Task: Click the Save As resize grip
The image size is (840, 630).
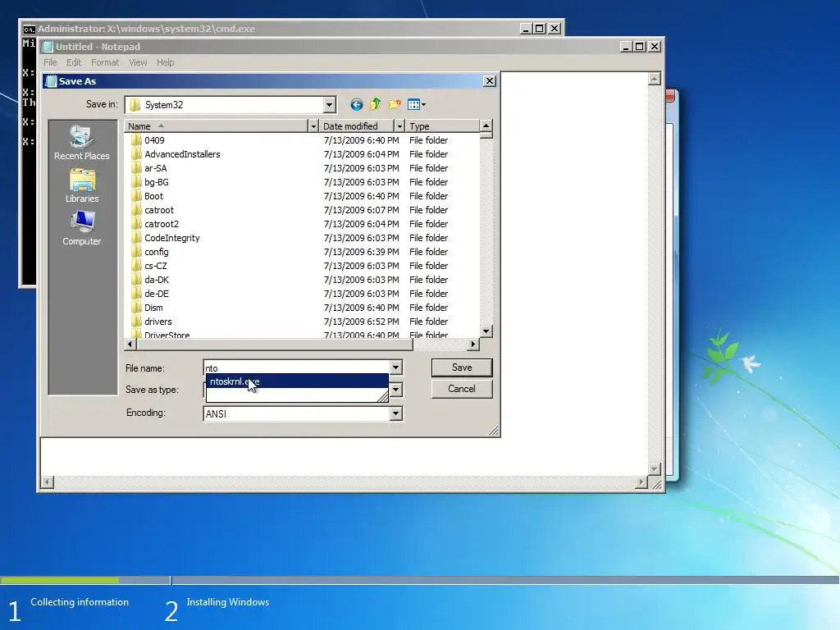Action: [x=494, y=431]
